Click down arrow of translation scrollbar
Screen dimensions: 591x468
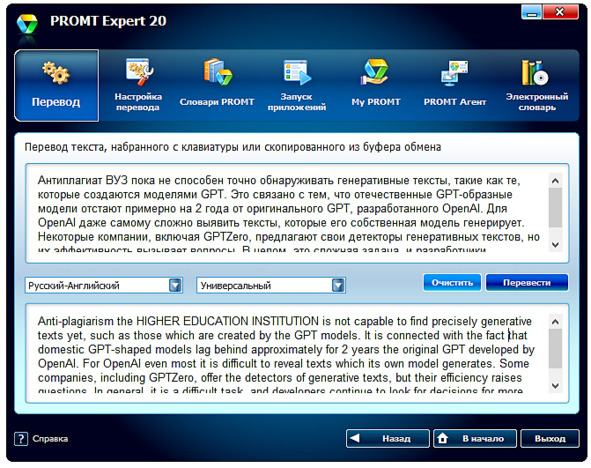click(555, 385)
